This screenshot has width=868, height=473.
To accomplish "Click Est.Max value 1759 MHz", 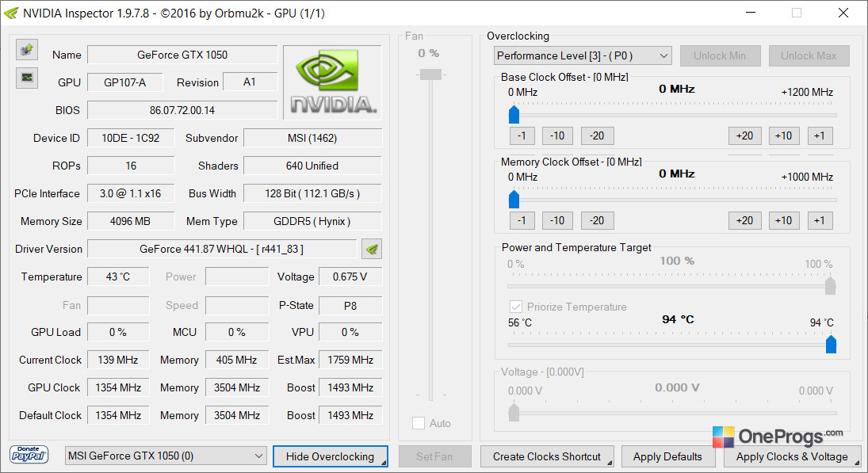I will coord(350,360).
